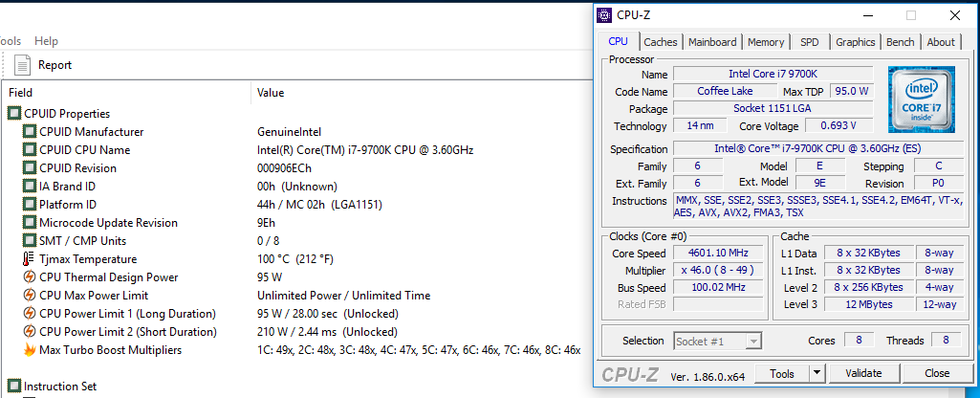
Task: Click the CPU Power Limit 2 icon
Action: point(29,332)
